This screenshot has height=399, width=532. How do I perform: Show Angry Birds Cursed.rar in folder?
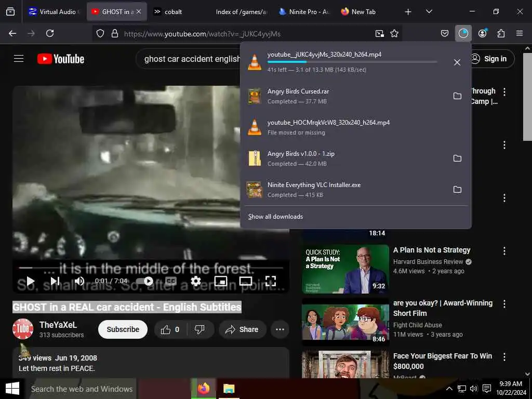457,96
